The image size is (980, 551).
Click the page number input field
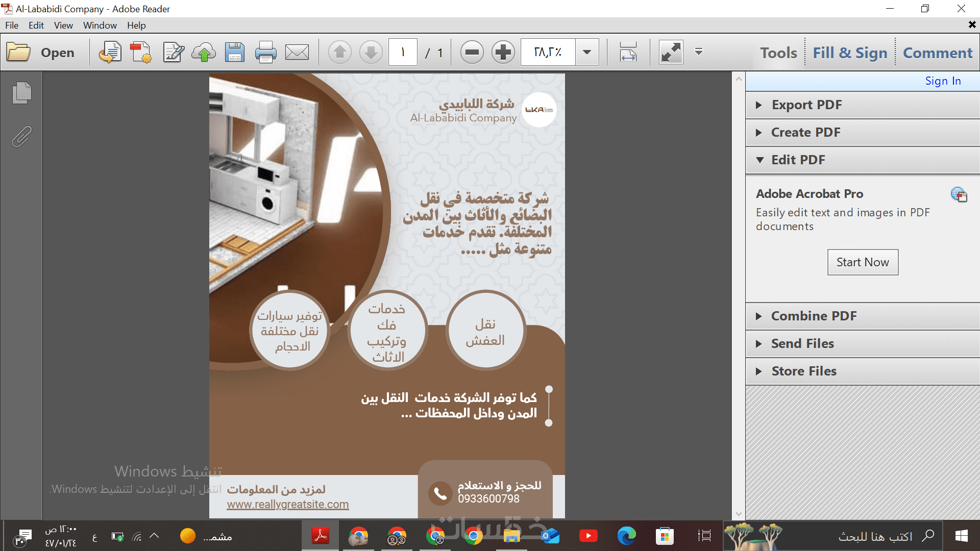403,53
